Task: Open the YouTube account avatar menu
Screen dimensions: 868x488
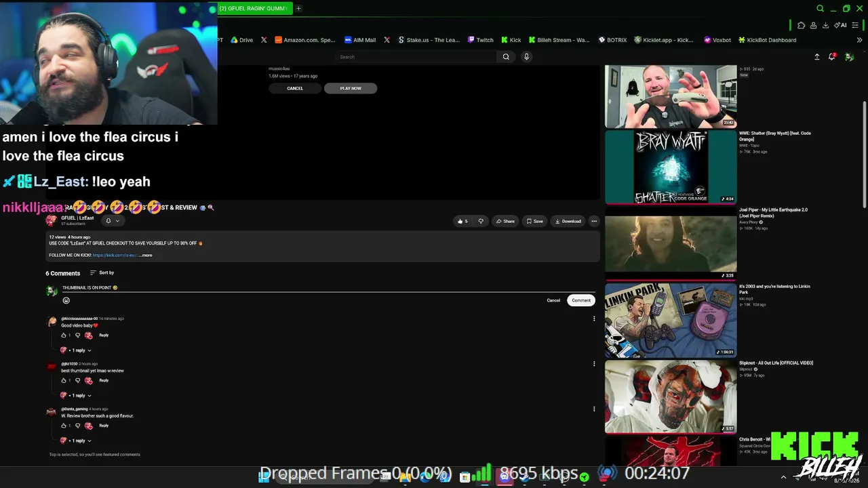Action: coord(849,57)
